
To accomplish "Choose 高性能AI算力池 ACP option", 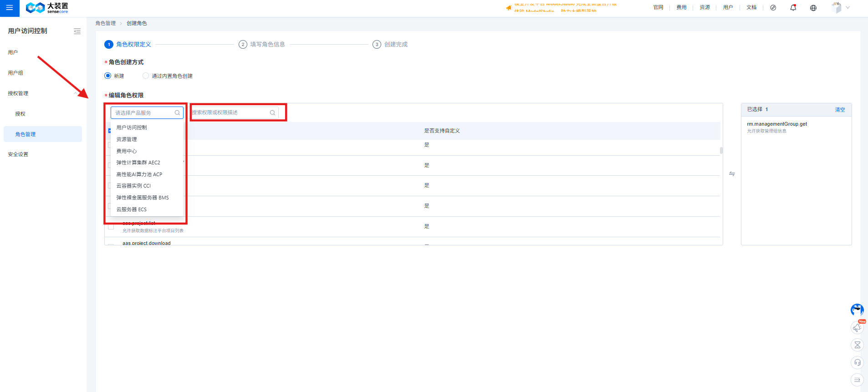I will [x=147, y=174].
